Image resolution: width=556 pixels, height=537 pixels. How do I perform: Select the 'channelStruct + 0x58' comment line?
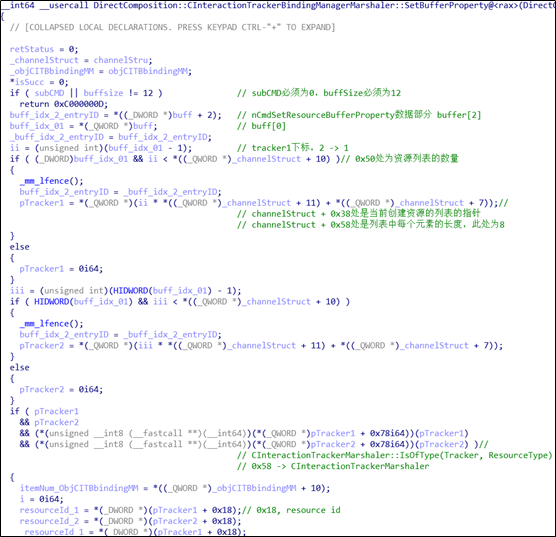point(371,225)
